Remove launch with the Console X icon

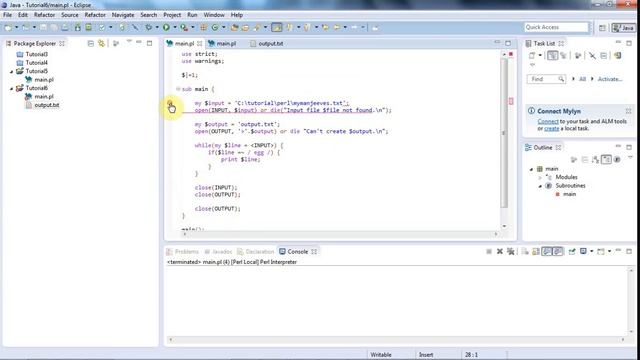click(500, 251)
